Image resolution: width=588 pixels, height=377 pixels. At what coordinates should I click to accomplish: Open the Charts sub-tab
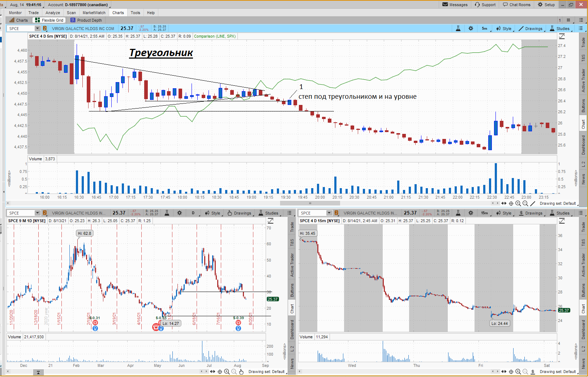(19, 20)
